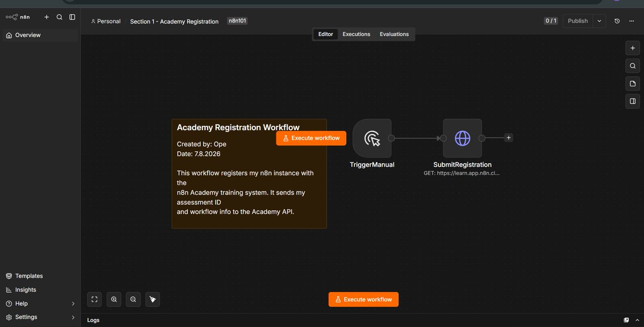Screen dimensions: 644x327
Task: Click the n8n101 tag
Action: pyautogui.click(x=237, y=21)
